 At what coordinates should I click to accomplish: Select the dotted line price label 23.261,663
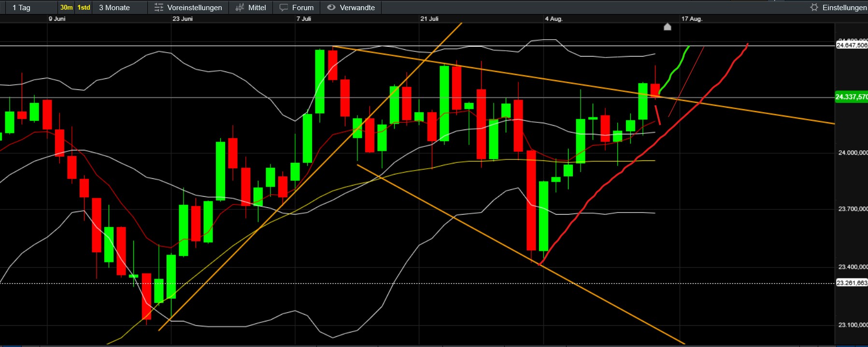(x=852, y=283)
